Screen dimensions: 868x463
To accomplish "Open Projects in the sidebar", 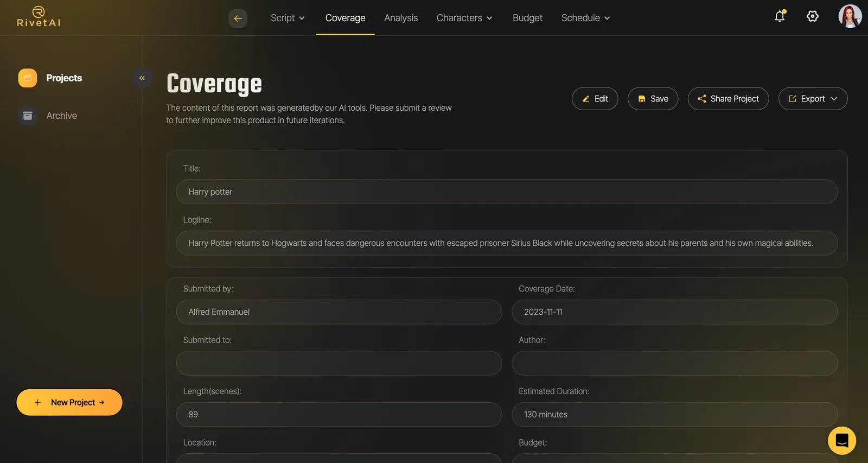I will (64, 78).
